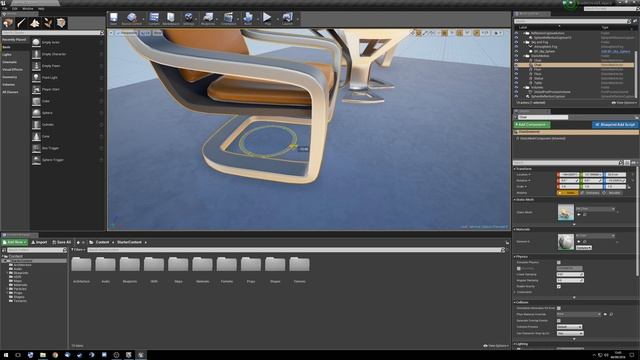Open the Help menu
Image resolution: width=640 pixels, height=360 pixels.
pos(41,9)
